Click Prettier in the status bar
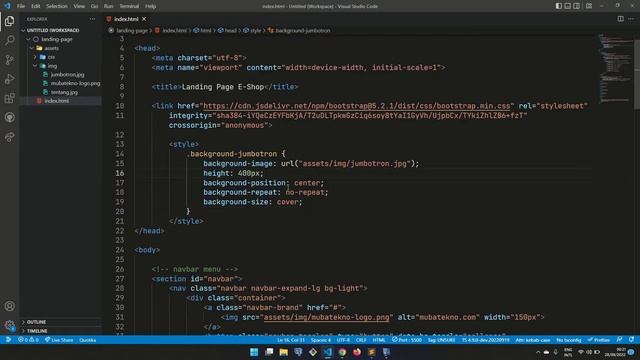This screenshot has height=360, width=640. point(599,340)
